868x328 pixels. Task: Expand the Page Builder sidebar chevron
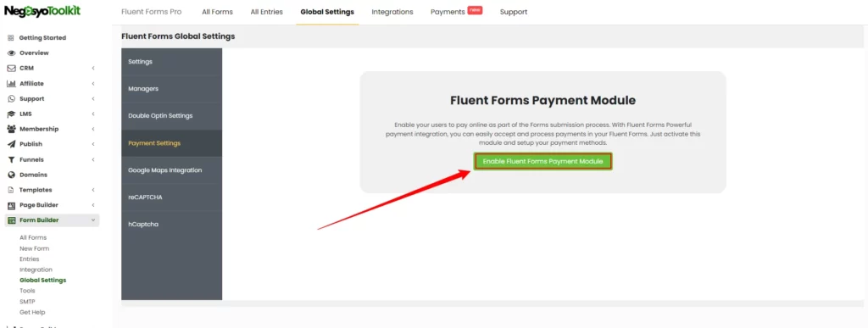[x=93, y=205]
